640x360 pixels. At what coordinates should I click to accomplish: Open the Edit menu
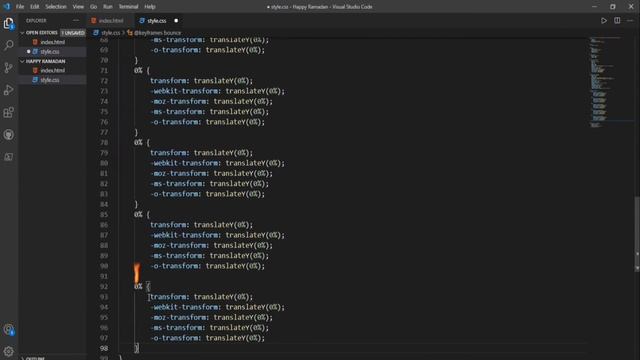point(35,7)
